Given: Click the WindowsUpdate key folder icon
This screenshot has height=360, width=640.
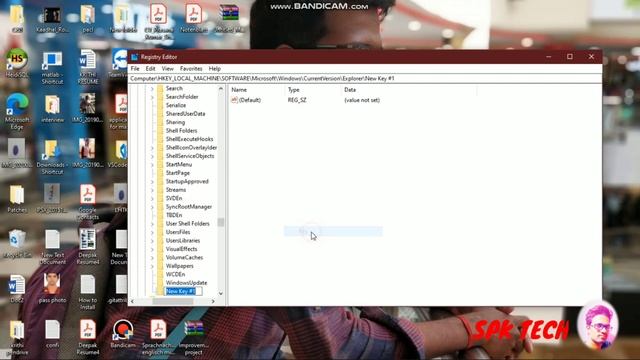Looking at the screenshot, I should (x=160, y=282).
